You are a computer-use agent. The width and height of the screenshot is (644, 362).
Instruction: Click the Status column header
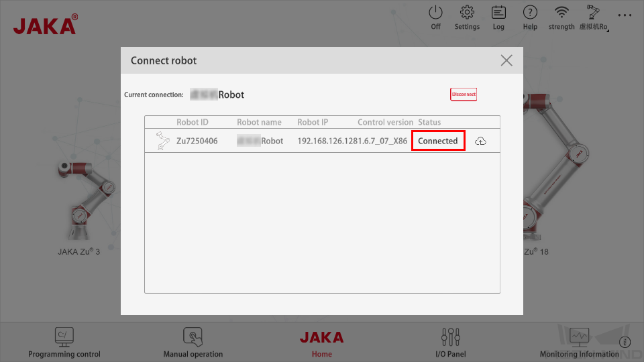coord(429,122)
